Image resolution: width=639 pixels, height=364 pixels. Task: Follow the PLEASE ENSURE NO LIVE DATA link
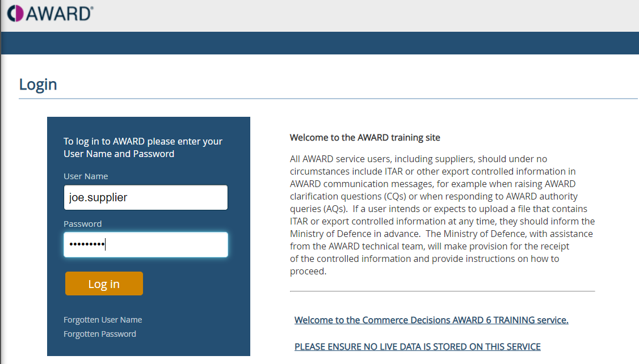[417, 346]
